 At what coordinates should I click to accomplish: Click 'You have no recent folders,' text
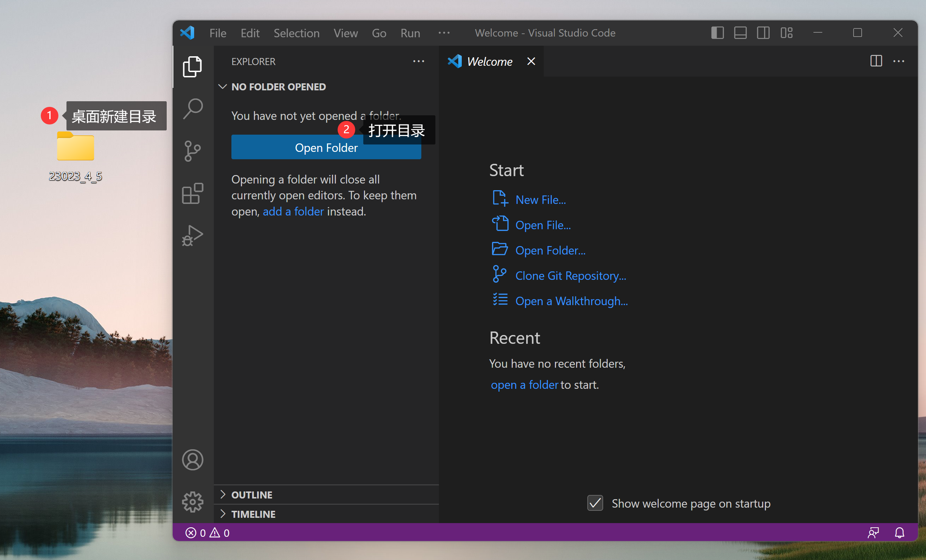click(x=557, y=363)
